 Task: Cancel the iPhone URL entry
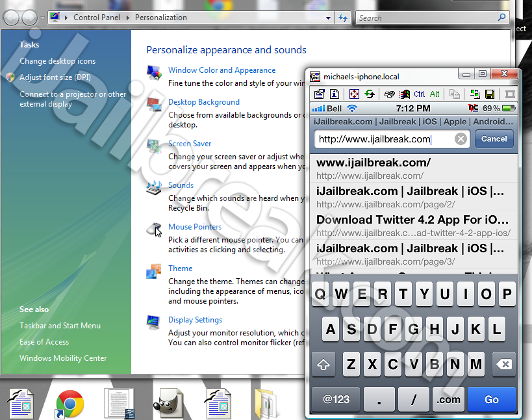pos(494,139)
